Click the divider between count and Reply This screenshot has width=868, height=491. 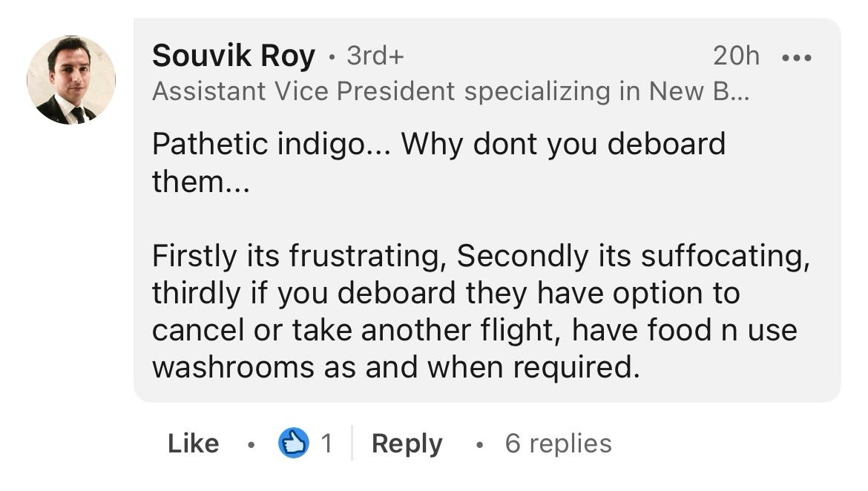coord(352,443)
